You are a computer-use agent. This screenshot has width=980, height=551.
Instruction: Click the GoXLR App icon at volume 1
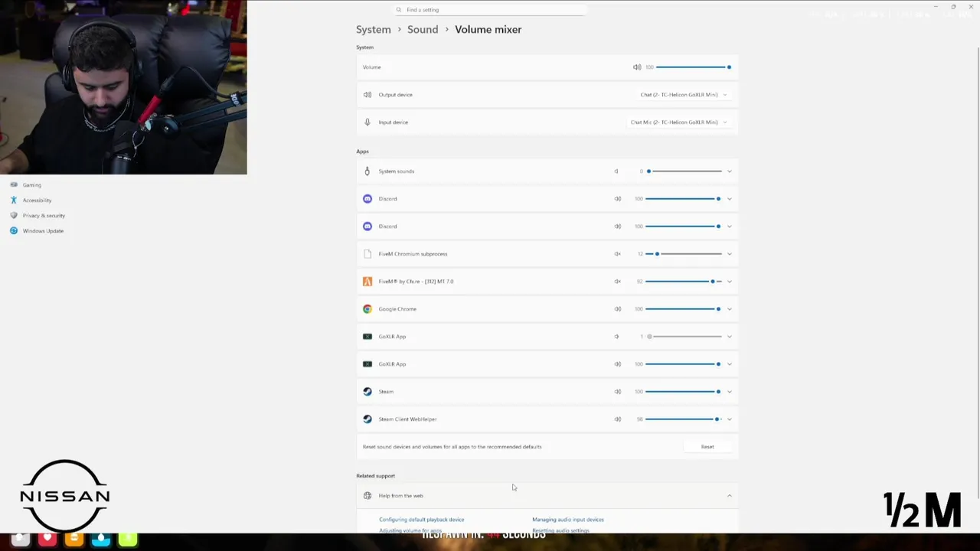tap(367, 337)
